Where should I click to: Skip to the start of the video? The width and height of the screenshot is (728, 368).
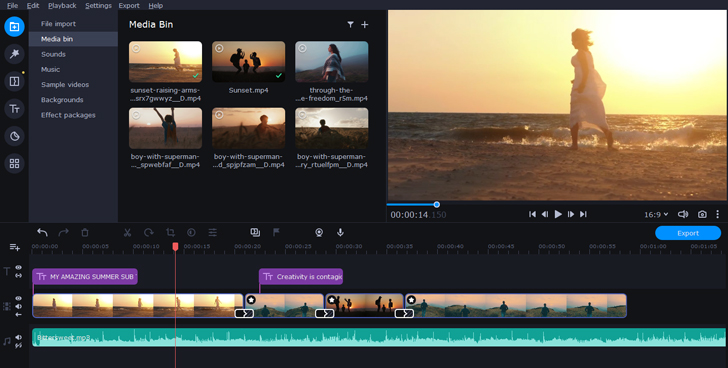click(x=532, y=214)
